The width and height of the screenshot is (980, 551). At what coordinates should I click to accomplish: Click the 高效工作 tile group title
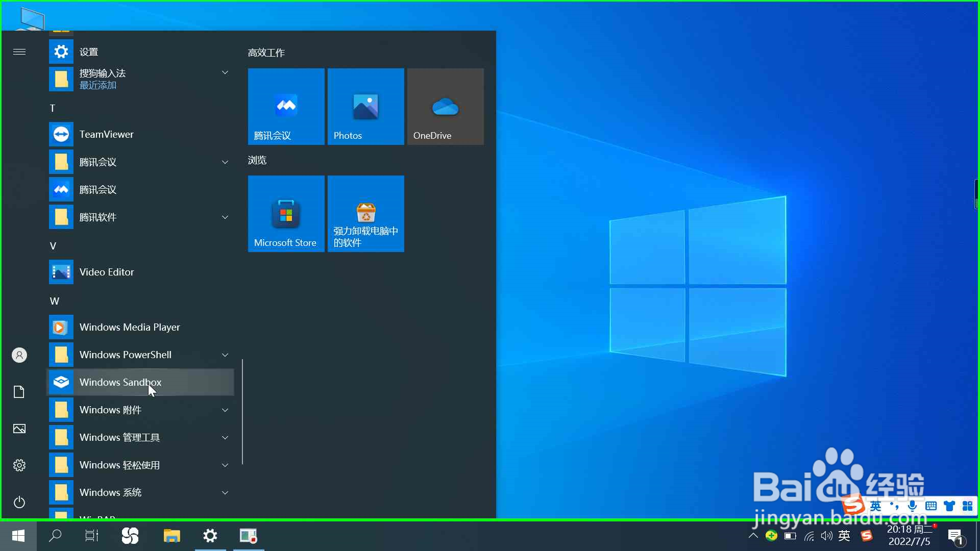click(266, 53)
